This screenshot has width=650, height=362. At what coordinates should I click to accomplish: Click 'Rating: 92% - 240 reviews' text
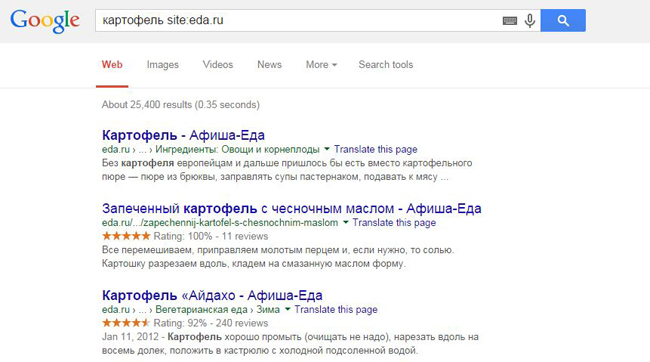(x=211, y=323)
